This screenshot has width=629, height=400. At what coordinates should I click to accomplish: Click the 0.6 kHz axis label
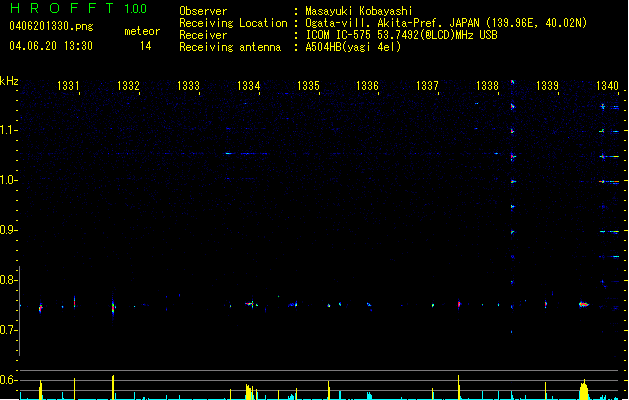(8, 380)
